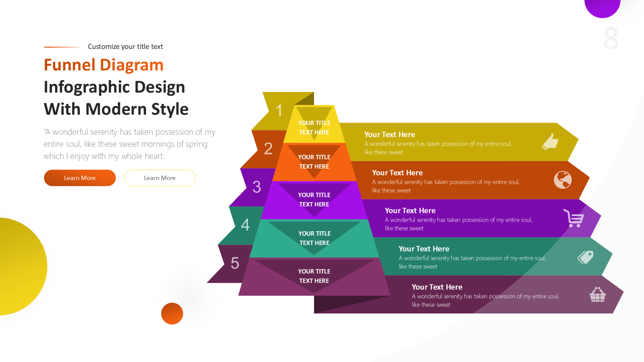Click the Customize your title text subtitle

125,47
